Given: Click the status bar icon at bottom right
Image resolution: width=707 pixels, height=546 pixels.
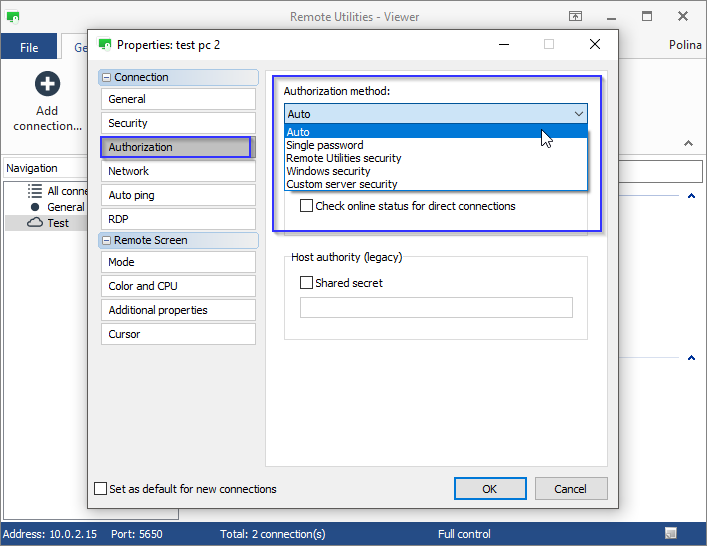Looking at the screenshot, I should coord(671,534).
